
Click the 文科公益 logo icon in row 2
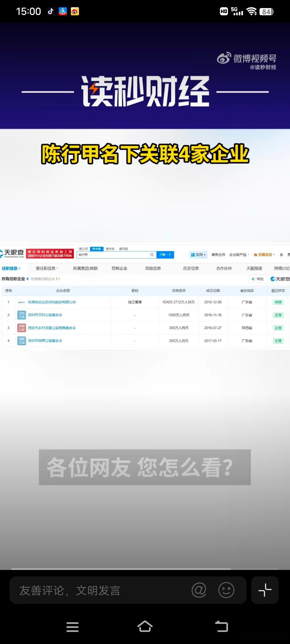coord(21,315)
